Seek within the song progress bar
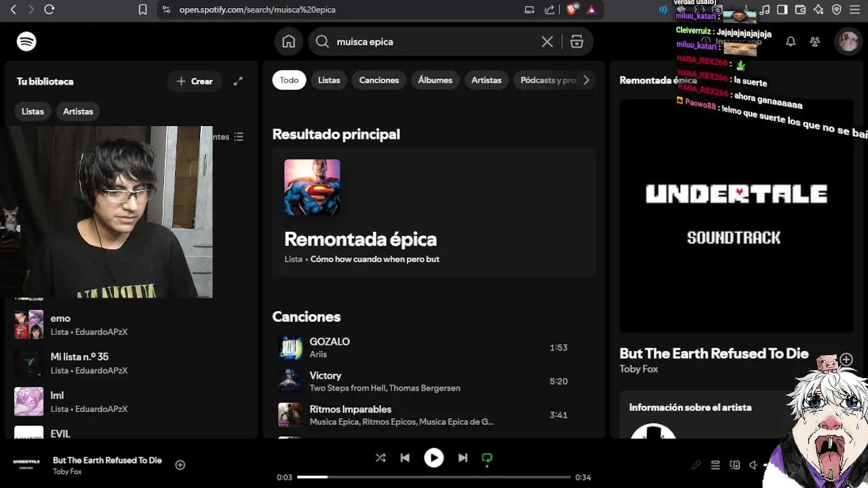 click(x=434, y=477)
